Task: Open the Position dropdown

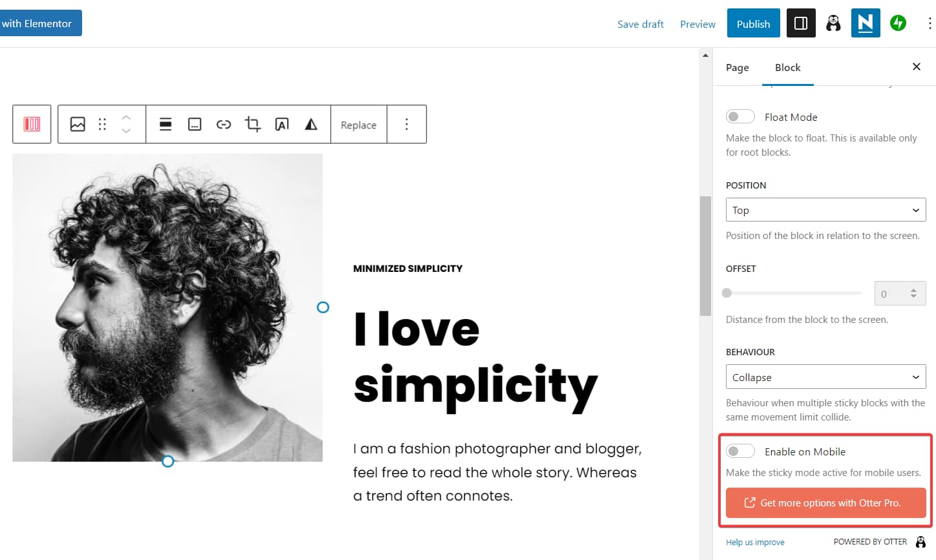Action: pos(825,209)
